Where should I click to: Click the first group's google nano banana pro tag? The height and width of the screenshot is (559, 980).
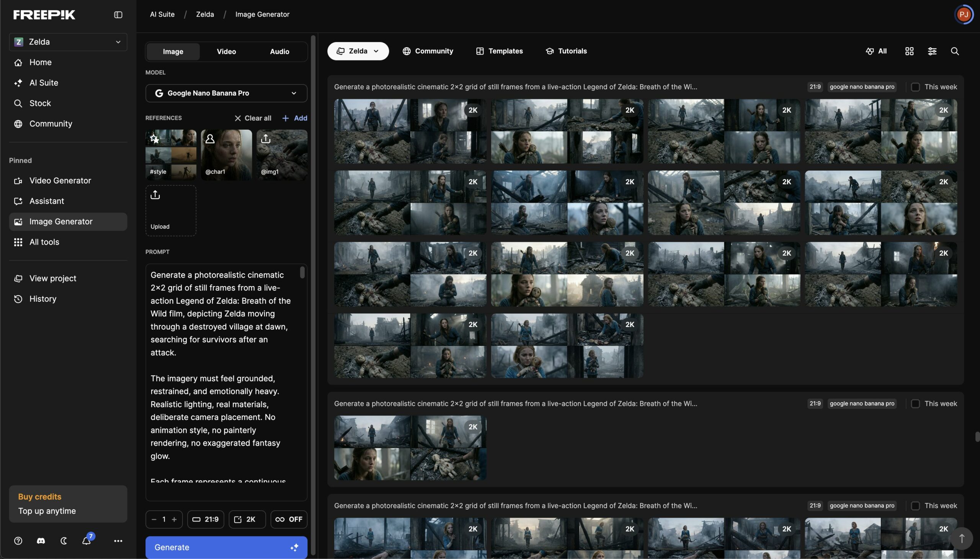(x=862, y=87)
